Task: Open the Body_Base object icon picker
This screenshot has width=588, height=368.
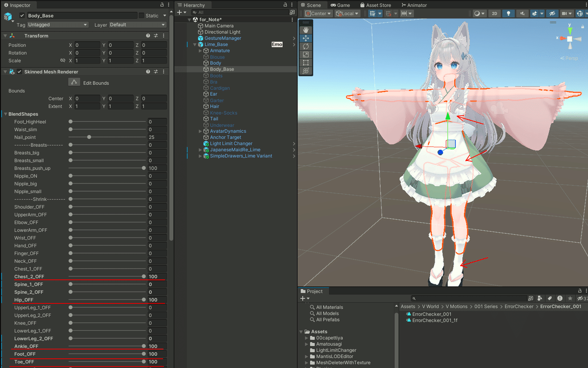Action: pyautogui.click(x=8, y=18)
